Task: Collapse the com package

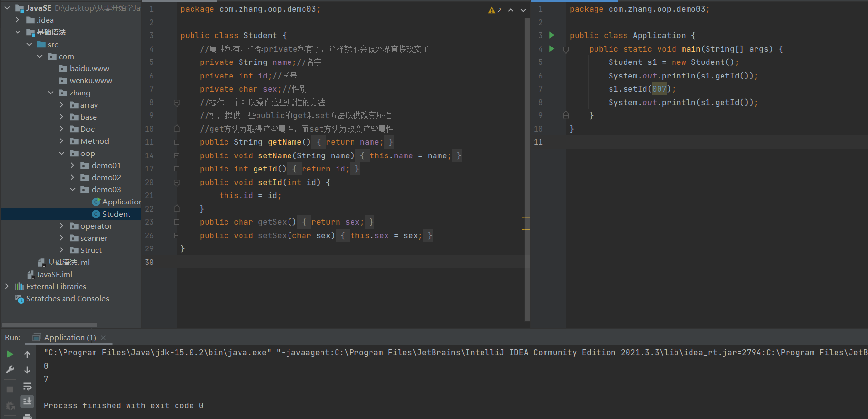Action: click(40, 56)
